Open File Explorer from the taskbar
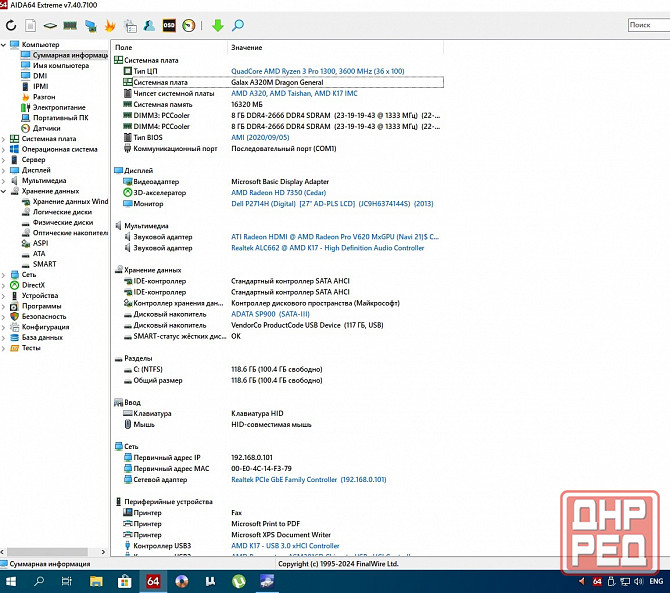This screenshot has height=593, width=670. (96, 581)
